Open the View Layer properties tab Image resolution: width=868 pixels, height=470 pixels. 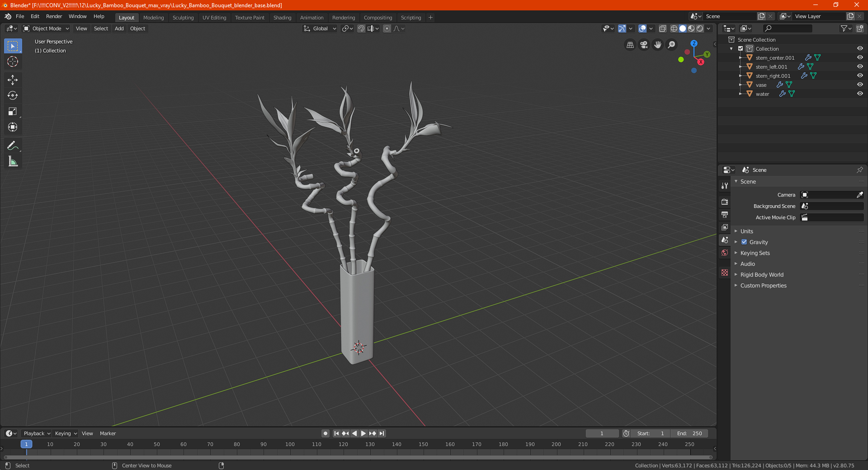click(x=725, y=227)
